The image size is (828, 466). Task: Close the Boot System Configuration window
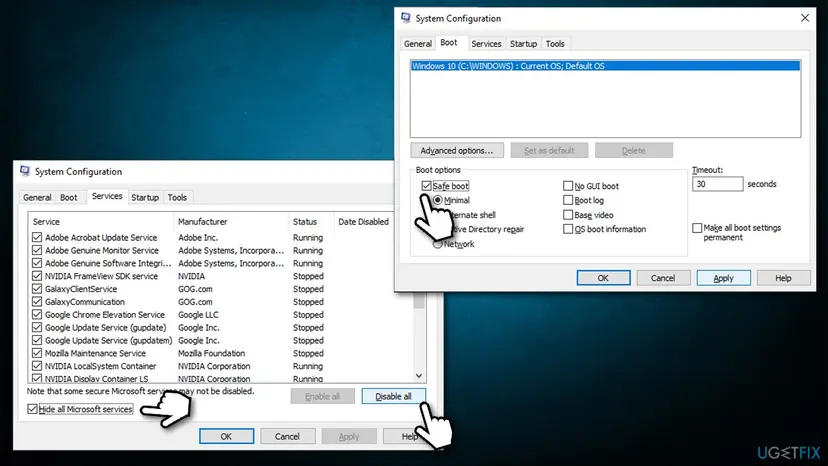click(x=804, y=18)
